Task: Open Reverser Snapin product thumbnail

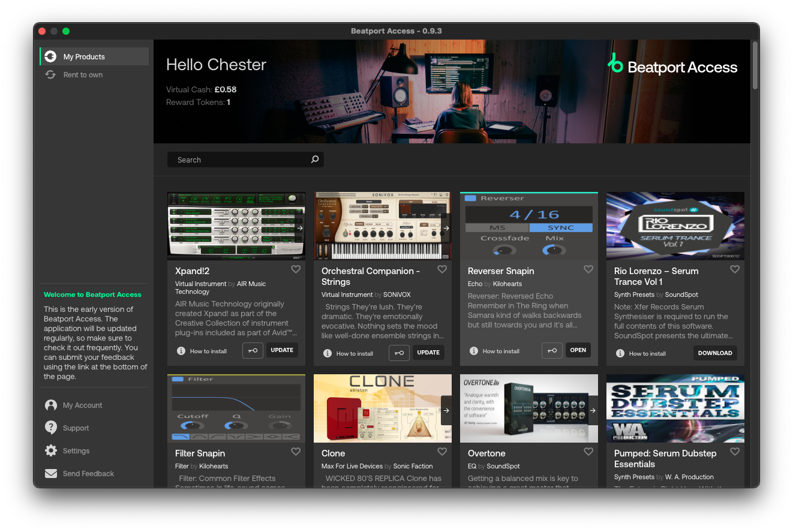Action: coord(529,226)
